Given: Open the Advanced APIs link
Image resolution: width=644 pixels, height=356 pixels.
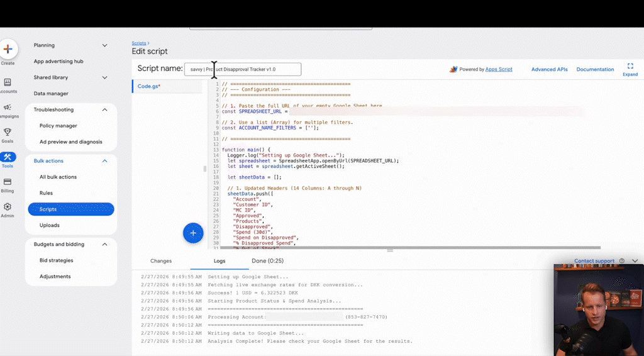Looking at the screenshot, I should (x=549, y=69).
